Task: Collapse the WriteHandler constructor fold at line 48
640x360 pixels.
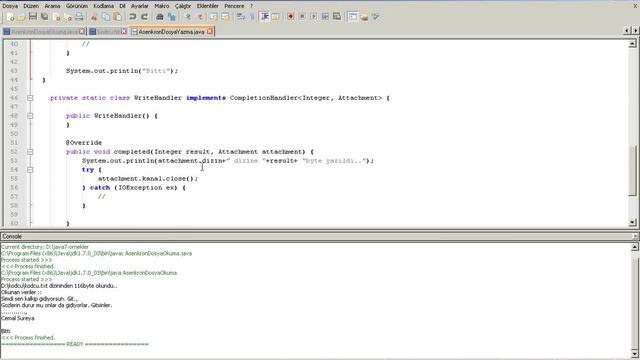Action: coord(30,116)
